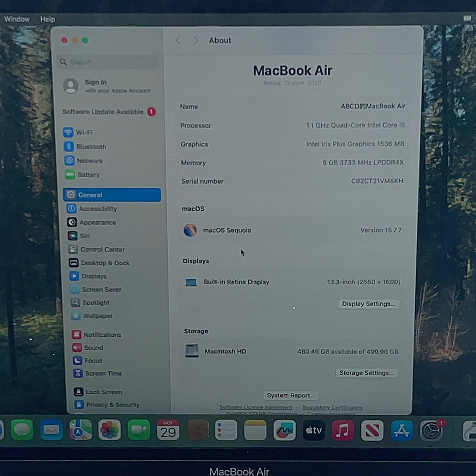476x476 pixels.
Task: Click the Search field in sidebar
Action: tap(109, 62)
